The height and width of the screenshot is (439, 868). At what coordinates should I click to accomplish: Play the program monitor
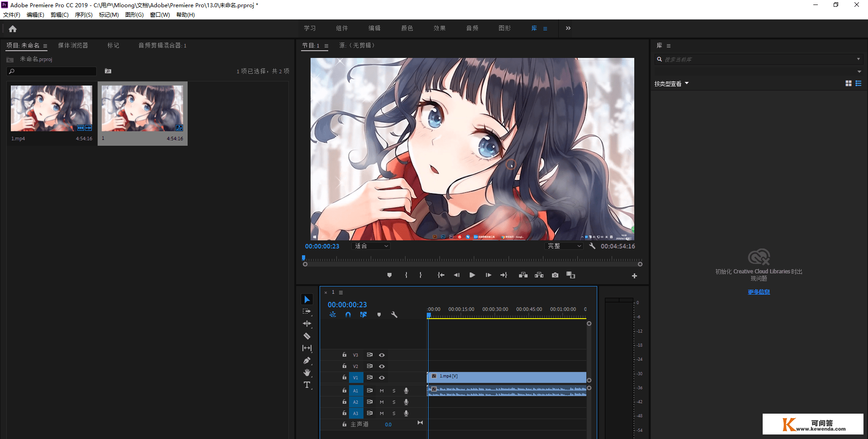472,275
